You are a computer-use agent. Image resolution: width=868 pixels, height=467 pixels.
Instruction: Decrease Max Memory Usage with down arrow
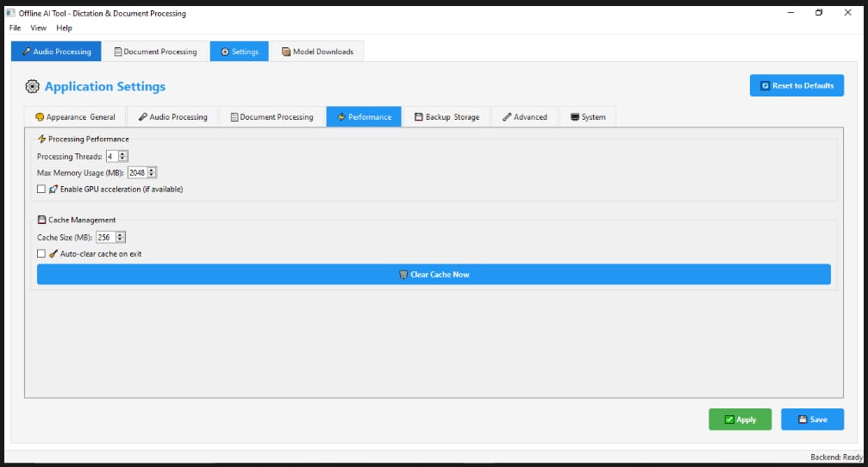(x=152, y=176)
